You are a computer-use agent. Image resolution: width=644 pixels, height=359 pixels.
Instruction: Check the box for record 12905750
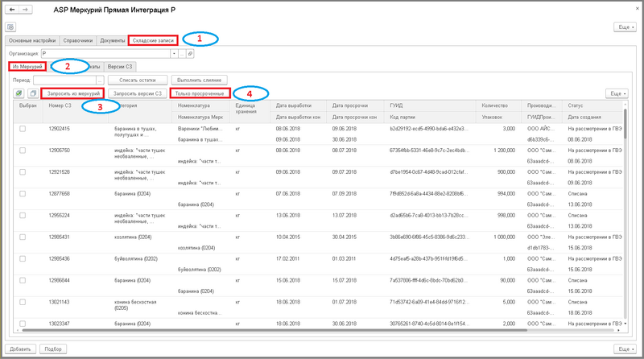23,151
